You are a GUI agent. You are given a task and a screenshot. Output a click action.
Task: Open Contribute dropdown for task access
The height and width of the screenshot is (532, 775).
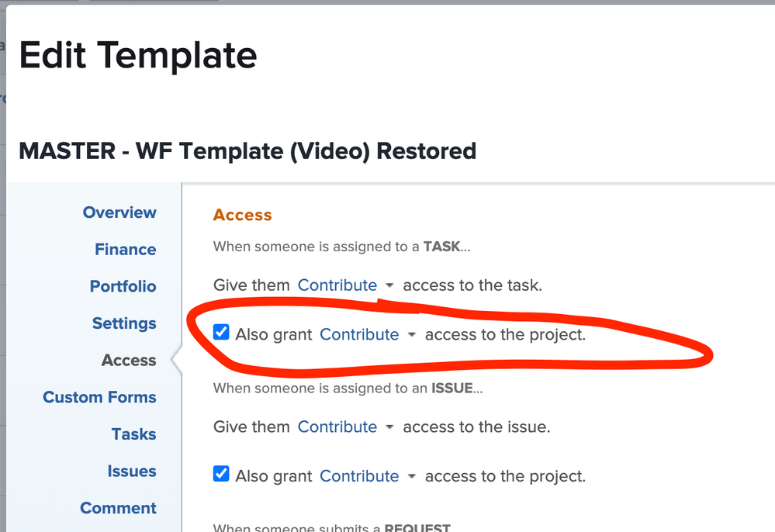(345, 285)
